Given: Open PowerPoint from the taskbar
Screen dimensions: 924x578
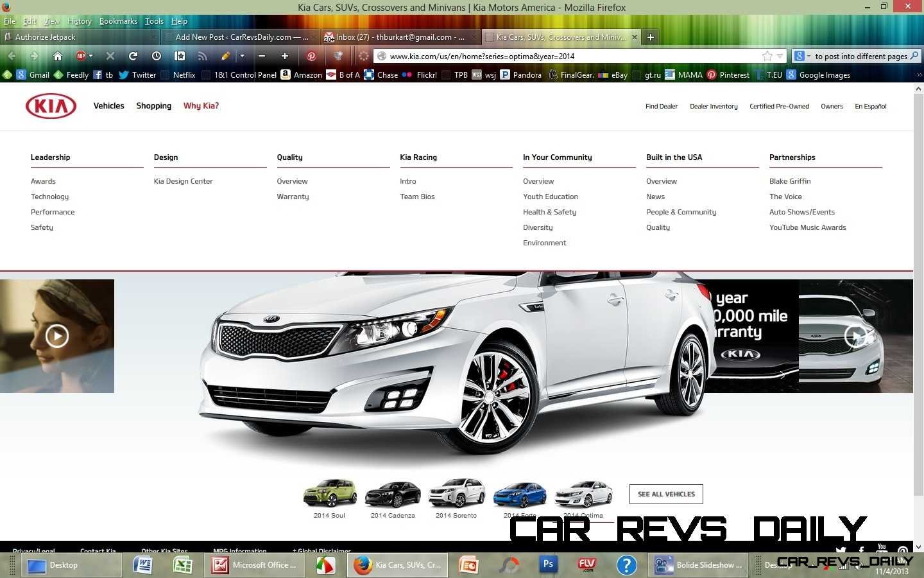Looking at the screenshot, I should click(469, 565).
